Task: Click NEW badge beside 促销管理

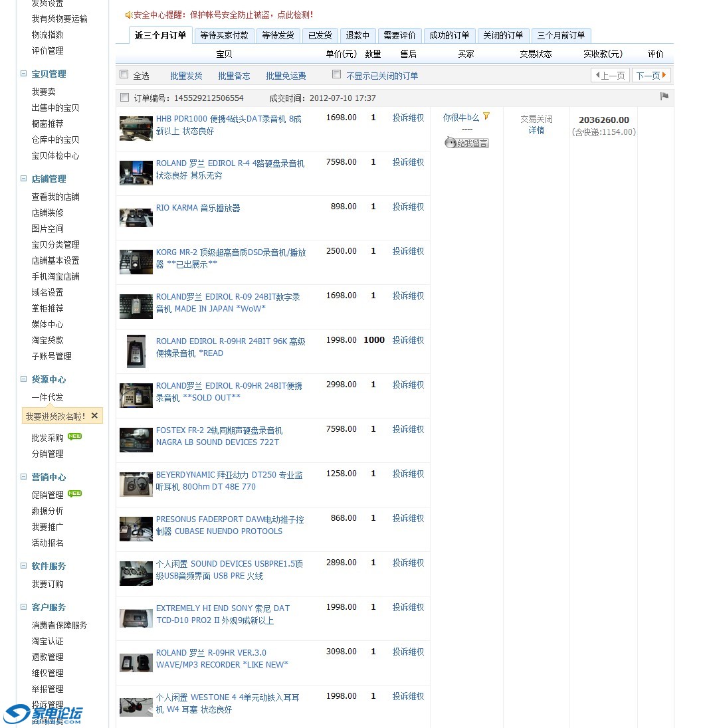Action: pyautogui.click(x=75, y=493)
